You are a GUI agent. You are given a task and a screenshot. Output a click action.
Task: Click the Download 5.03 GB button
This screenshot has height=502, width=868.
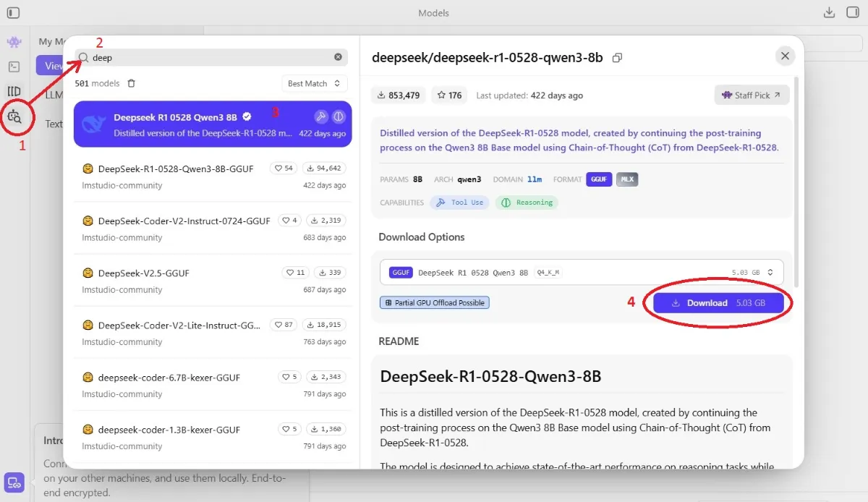point(718,303)
